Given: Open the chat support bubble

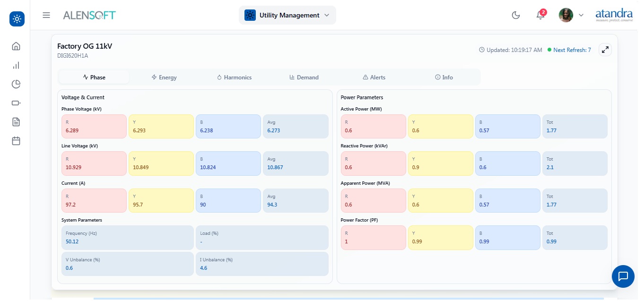Looking at the screenshot, I should [623, 276].
